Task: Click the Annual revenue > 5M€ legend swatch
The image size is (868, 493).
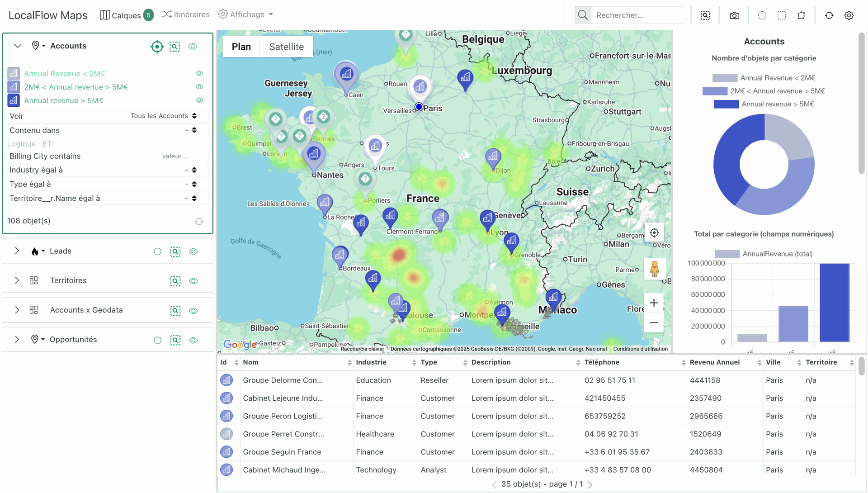Action: (726, 104)
